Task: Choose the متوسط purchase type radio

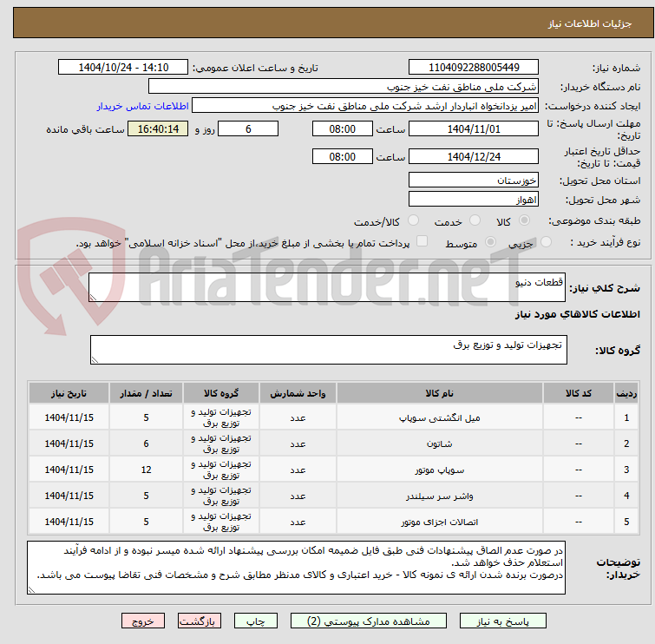Action: 490,241
